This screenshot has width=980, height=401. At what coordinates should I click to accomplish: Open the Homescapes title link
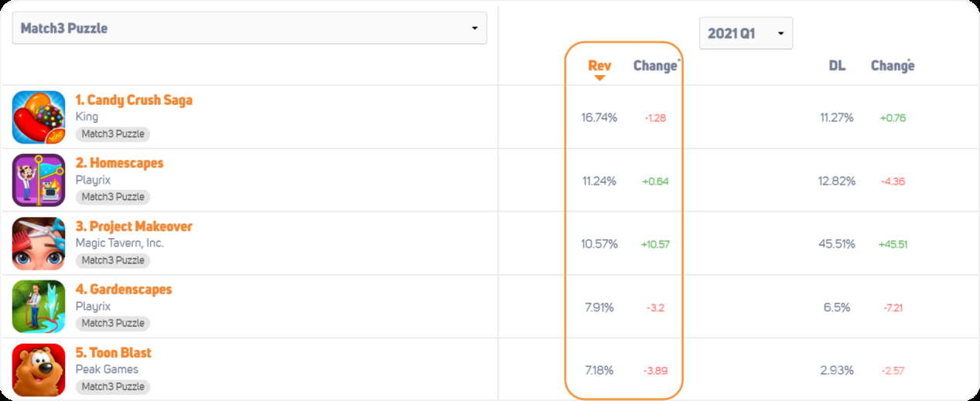[119, 163]
